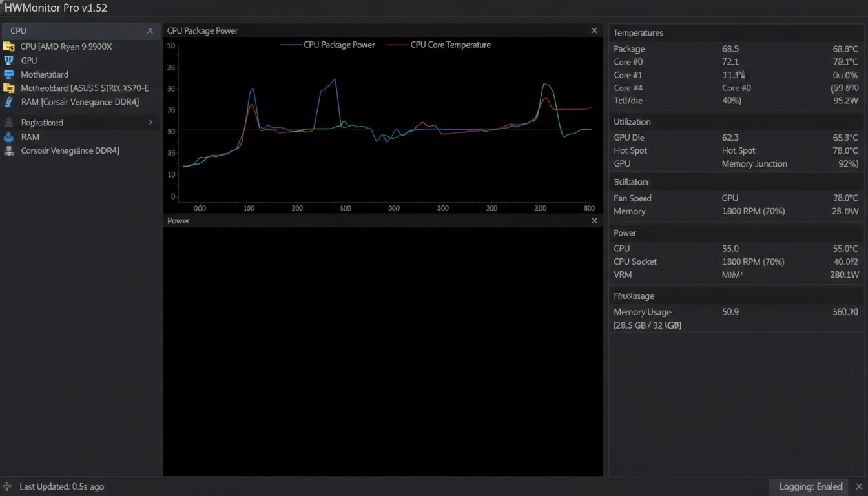This screenshot has height=496, width=868.
Task: Toggle the red CPU Core Temperature legend entry
Action: 439,45
